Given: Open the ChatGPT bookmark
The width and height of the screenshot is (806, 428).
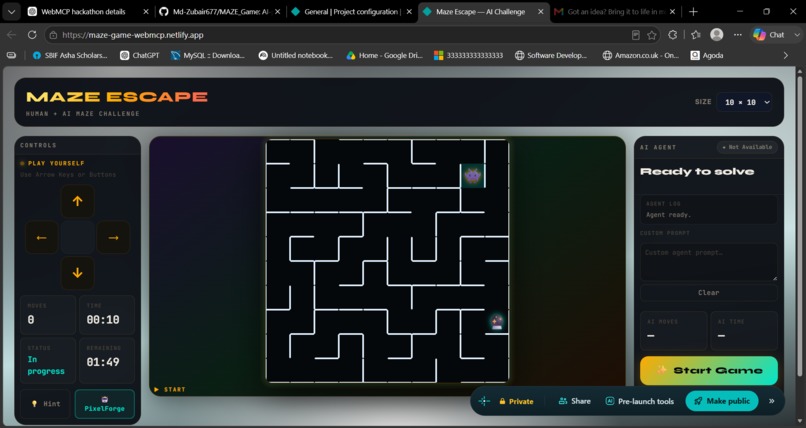Looking at the screenshot, I should pyautogui.click(x=140, y=55).
